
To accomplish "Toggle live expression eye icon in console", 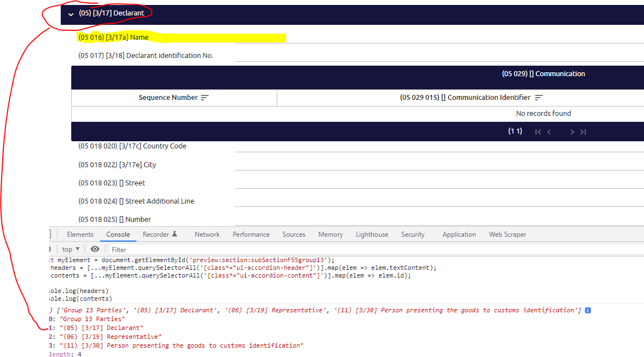I will (95, 249).
